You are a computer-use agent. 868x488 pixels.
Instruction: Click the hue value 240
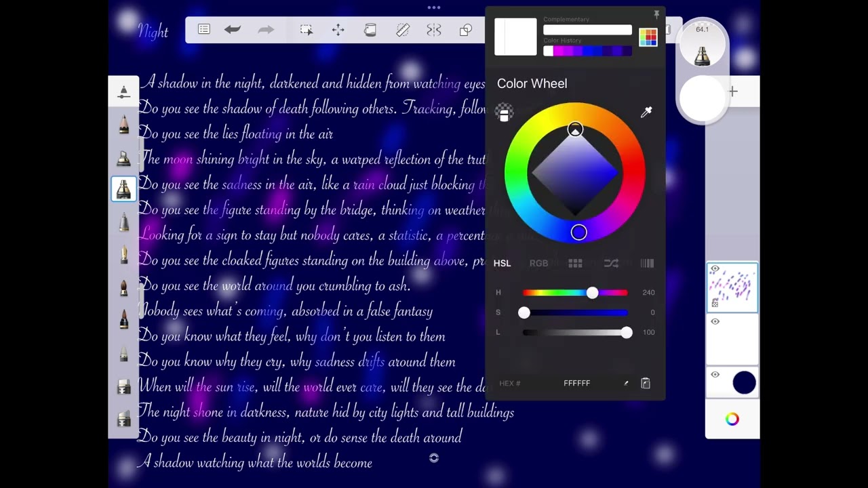[648, 293]
